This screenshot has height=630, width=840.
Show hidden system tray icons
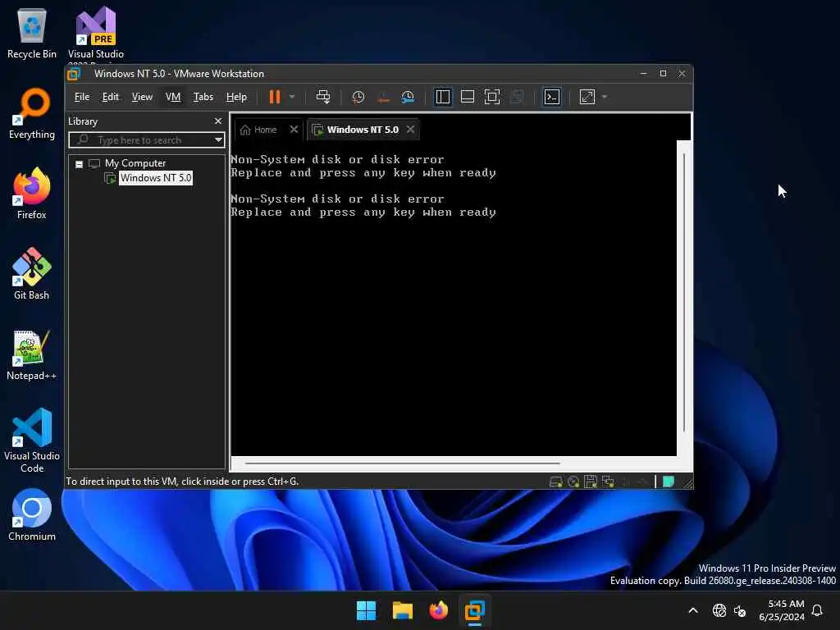click(x=692, y=610)
